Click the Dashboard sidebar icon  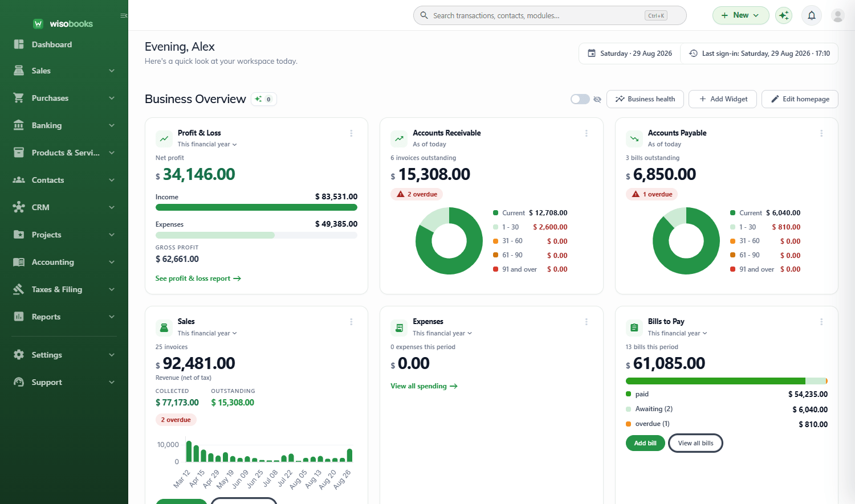[19, 44]
